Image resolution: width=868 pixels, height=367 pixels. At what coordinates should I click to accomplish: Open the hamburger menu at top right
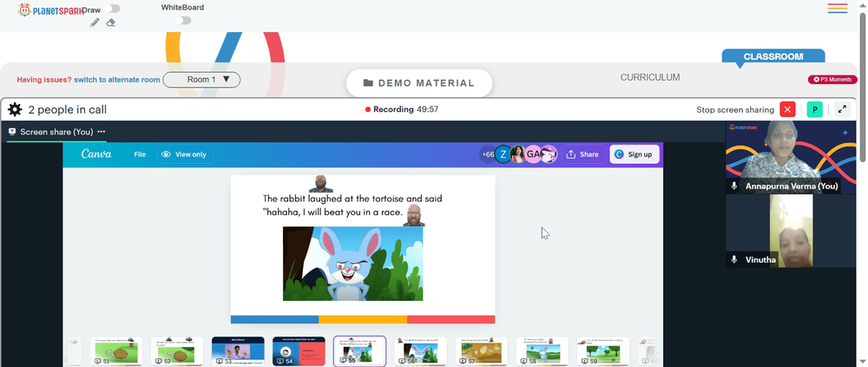[x=838, y=9]
